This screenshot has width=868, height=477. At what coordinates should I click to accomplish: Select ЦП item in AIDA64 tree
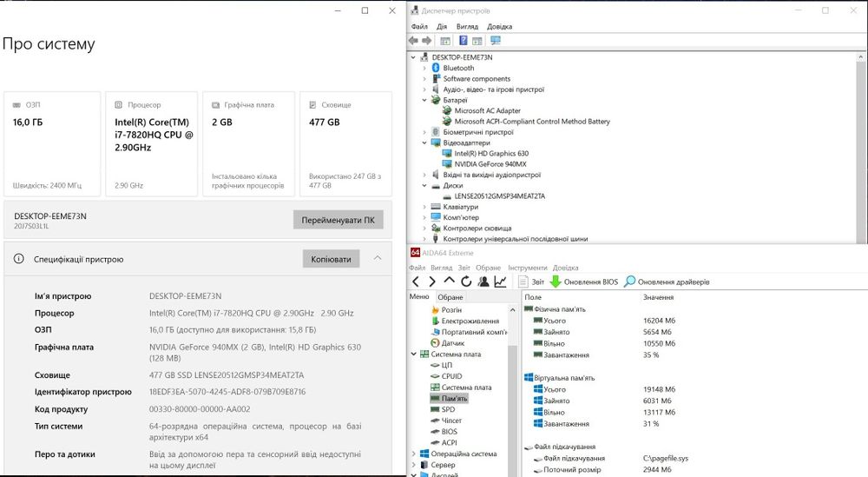click(447, 365)
